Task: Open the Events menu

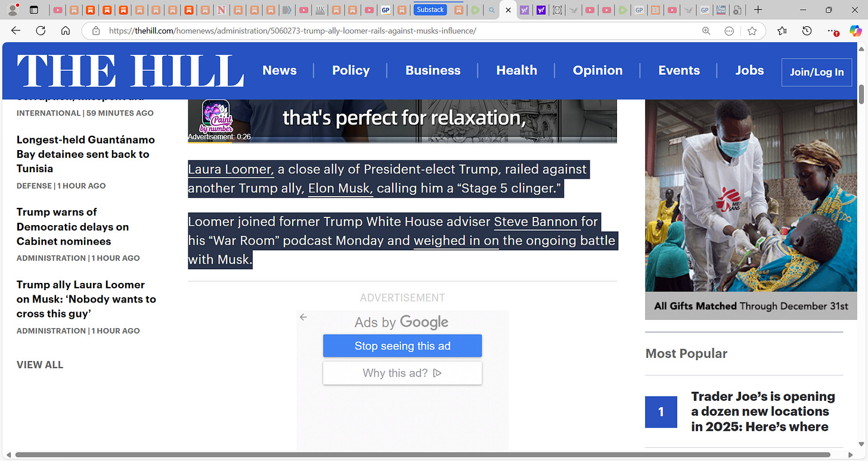Action: point(678,70)
